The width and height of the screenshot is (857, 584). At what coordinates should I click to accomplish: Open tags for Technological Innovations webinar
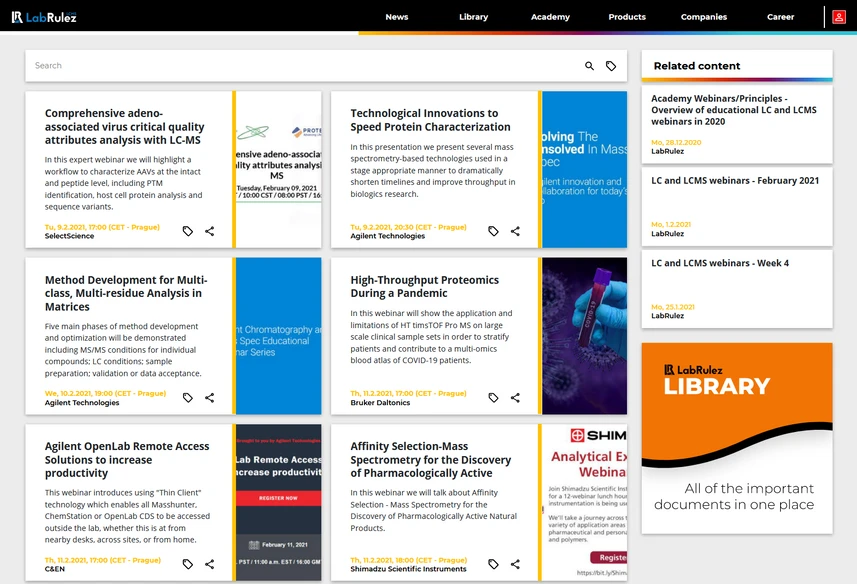click(x=493, y=231)
